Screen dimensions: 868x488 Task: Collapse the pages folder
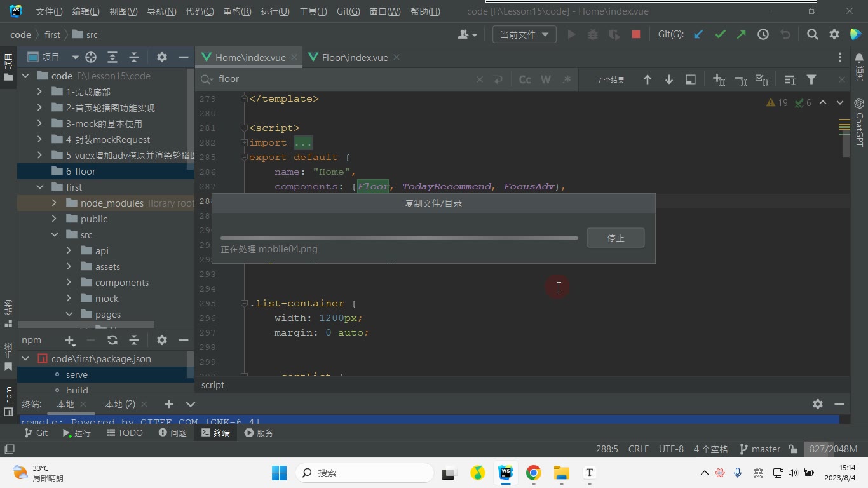coord(69,315)
